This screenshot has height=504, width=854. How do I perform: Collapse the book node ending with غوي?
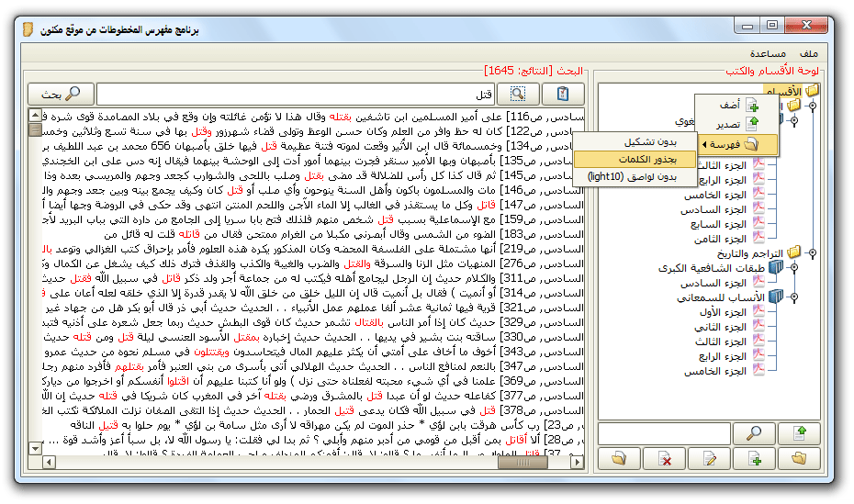point(794,121)
